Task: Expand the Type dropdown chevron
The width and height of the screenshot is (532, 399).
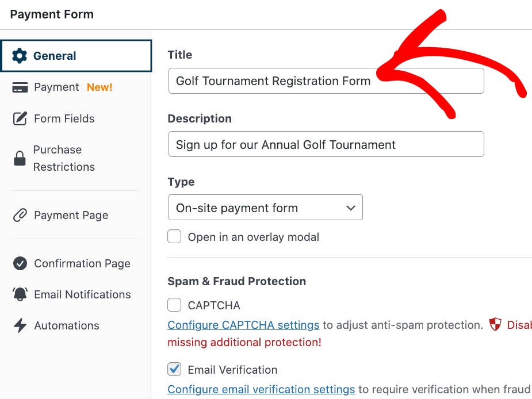Action: point(351,208)
